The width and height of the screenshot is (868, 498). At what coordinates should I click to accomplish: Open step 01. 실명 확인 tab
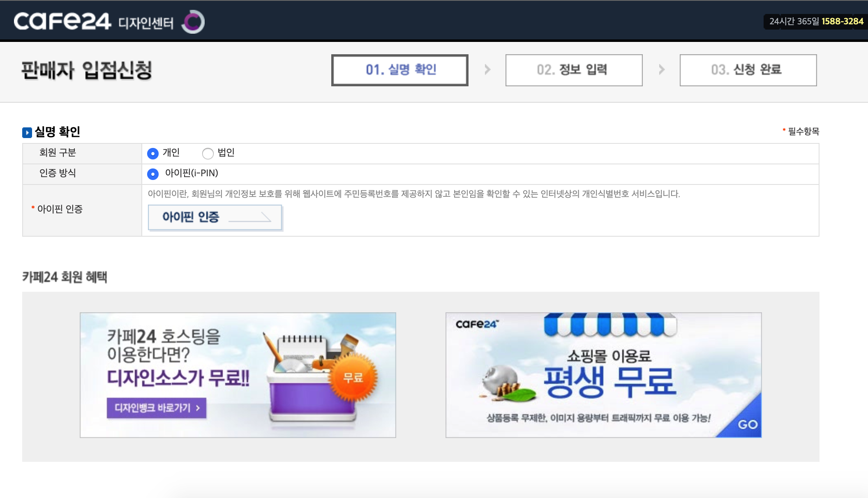pos(400,70)
